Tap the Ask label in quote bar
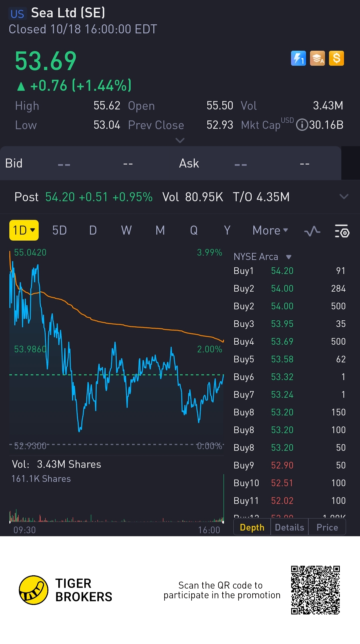The width and height of the screenshot is (360, 644). (189, 164)
